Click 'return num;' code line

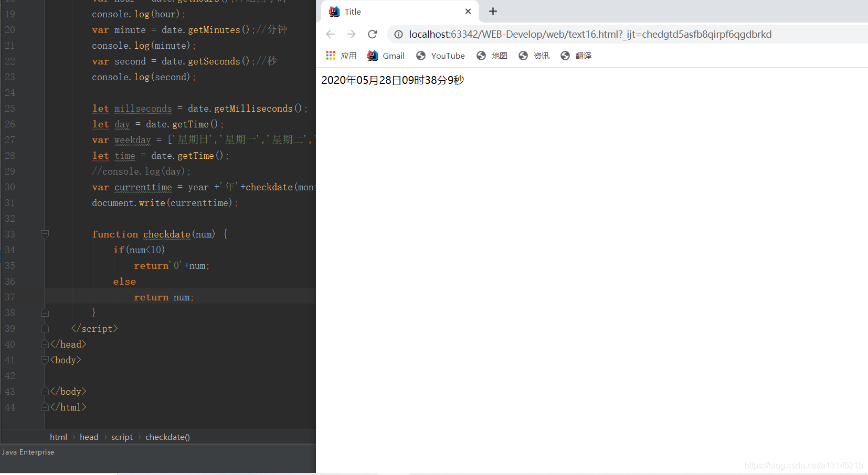[x=164, y=297]
